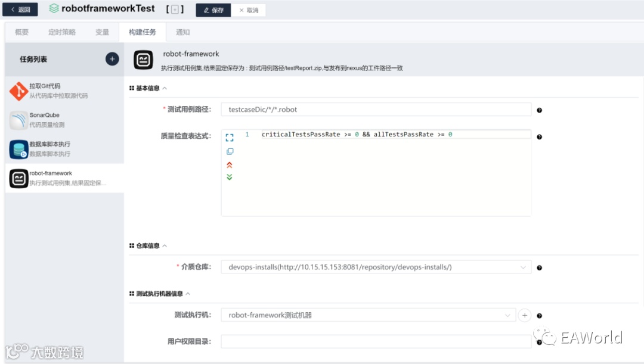Show help for 质量检查表达式 field
644x364 pixels.
(x=539, y=137)
